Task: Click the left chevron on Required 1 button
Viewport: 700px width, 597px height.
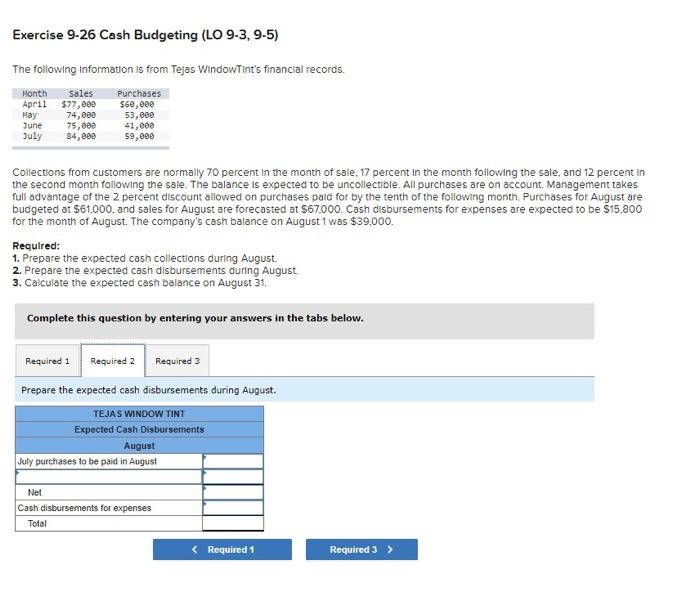Action: pos(194,549)
